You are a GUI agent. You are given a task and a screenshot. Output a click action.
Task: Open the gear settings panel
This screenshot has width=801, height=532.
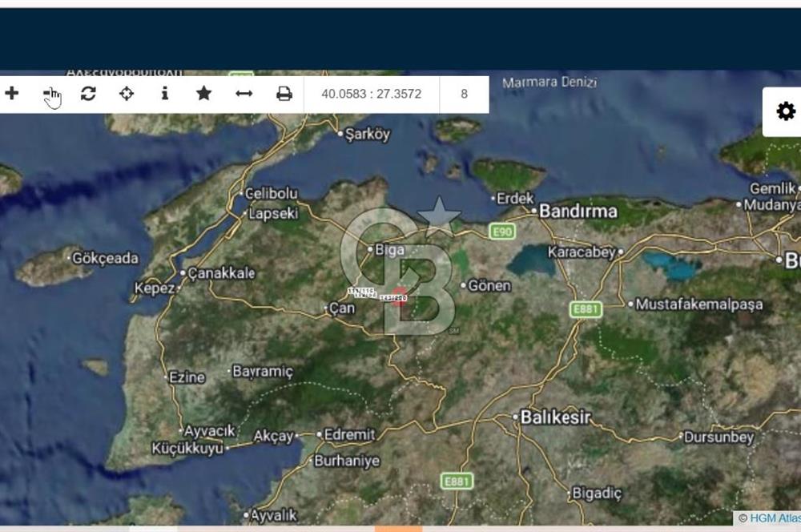coord(786,111)
